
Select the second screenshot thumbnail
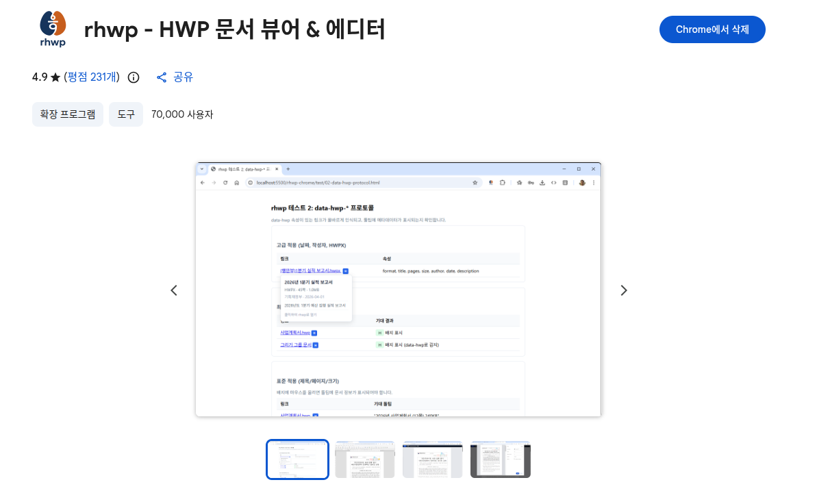tap(364, 459)
